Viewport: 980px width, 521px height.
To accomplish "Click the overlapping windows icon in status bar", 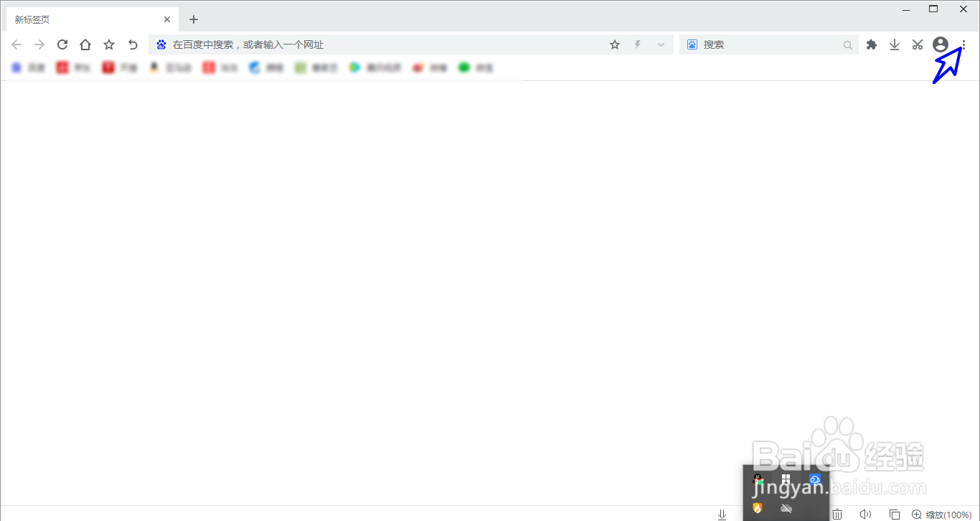I will (894, 515).
